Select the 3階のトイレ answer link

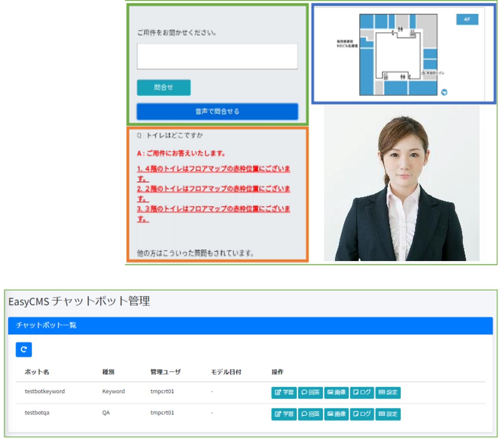point(213,209)
